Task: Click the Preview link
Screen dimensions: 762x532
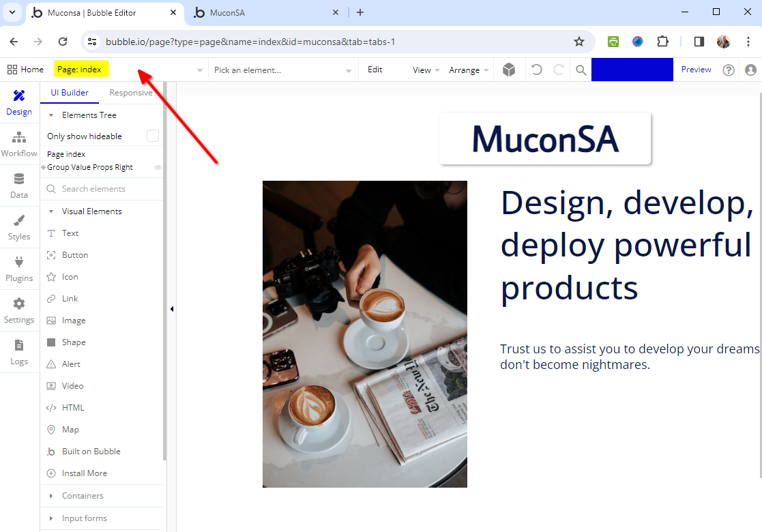Action: [x=696, y=70]
